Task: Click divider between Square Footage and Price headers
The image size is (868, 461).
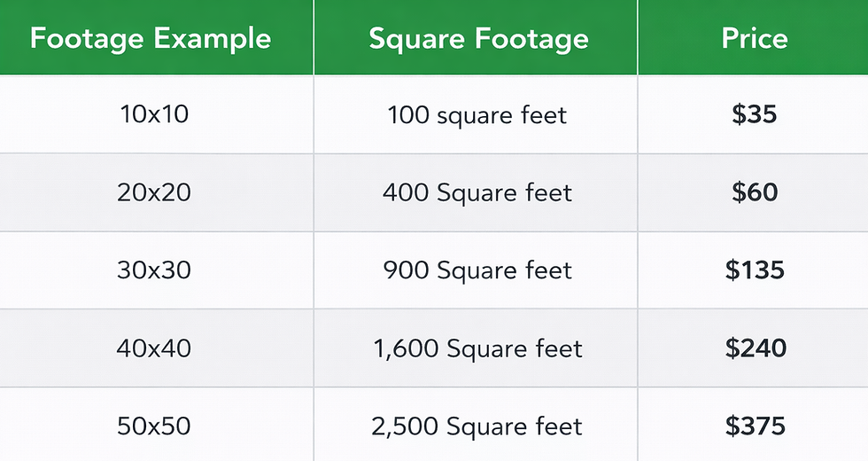Action: (x=638, y=39)
